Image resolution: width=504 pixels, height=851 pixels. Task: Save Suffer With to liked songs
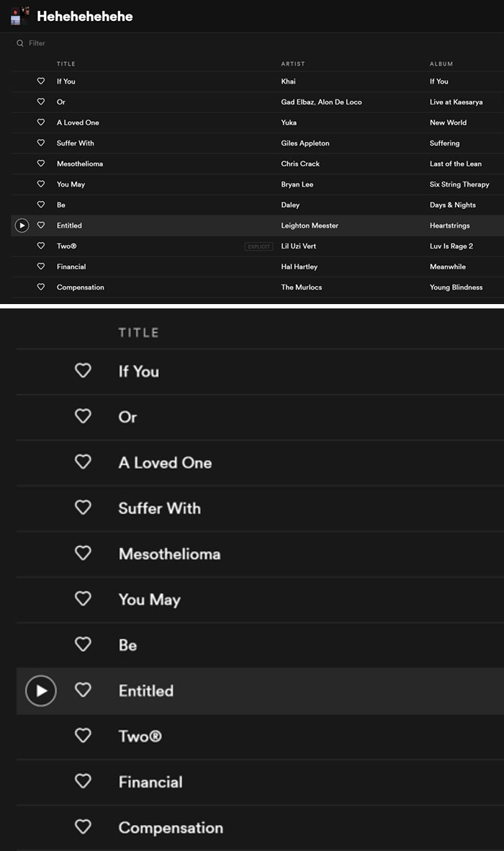(41, 143)
